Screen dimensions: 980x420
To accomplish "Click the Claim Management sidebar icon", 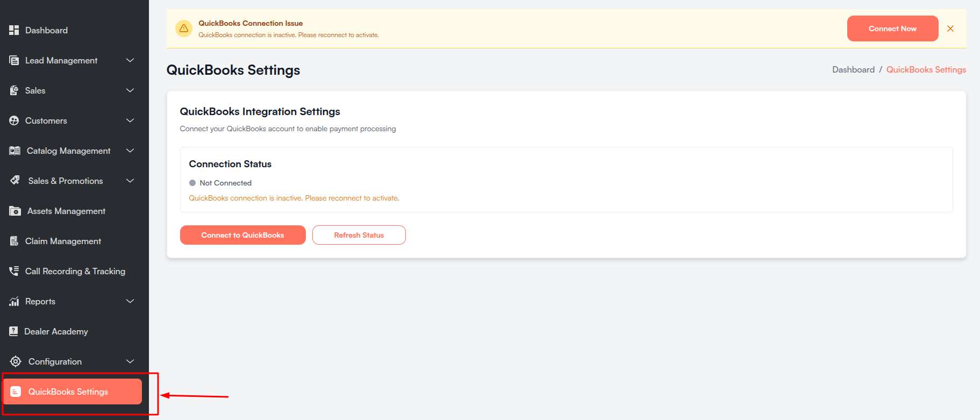I will click(14, 241).
